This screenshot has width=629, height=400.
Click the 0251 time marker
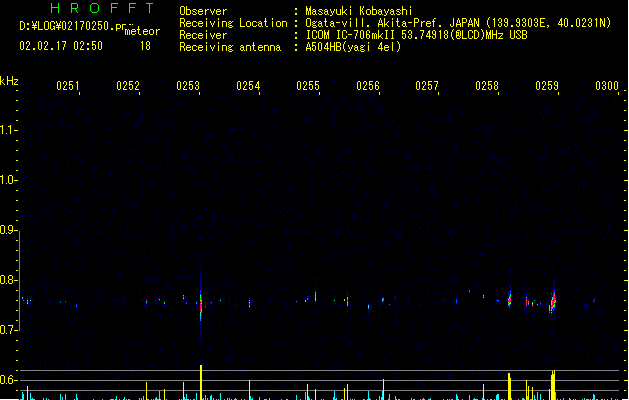68,86
